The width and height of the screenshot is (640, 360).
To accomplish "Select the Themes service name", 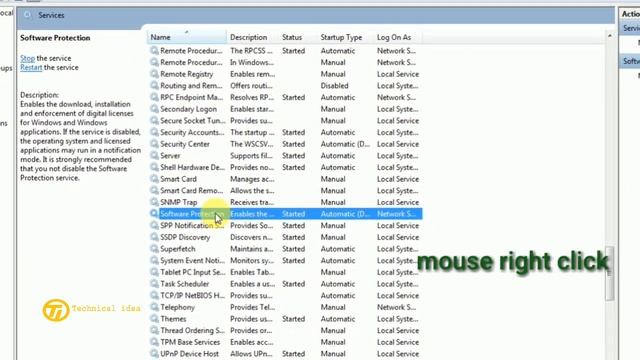I will click(173, 319).
